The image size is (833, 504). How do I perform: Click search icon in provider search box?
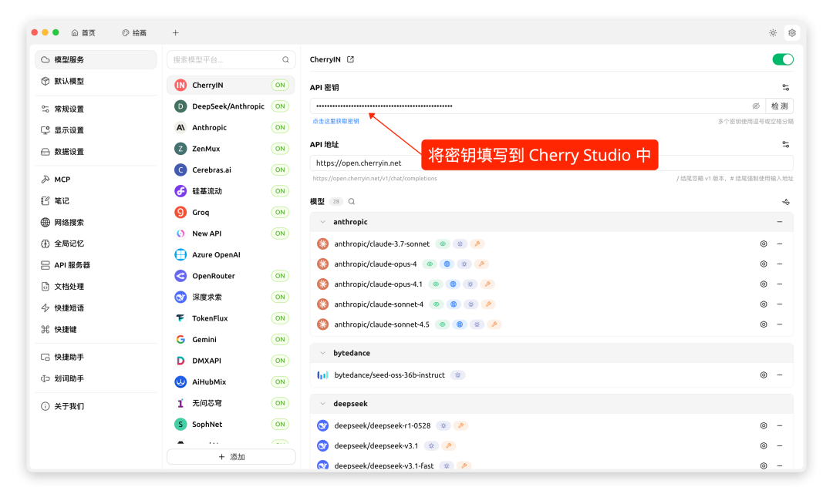click(285, 60)
